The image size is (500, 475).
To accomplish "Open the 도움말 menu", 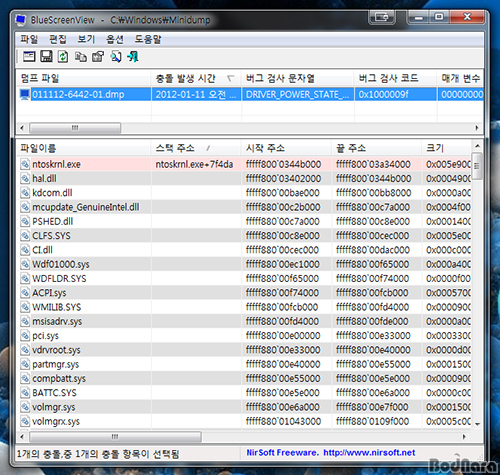I will click(x=148, y=39).
